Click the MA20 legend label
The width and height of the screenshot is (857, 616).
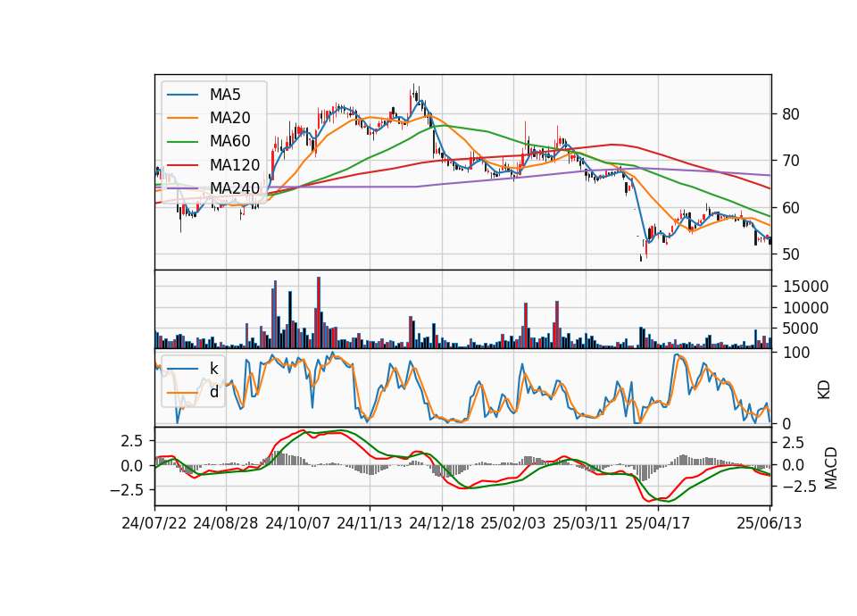click(229, 118)
